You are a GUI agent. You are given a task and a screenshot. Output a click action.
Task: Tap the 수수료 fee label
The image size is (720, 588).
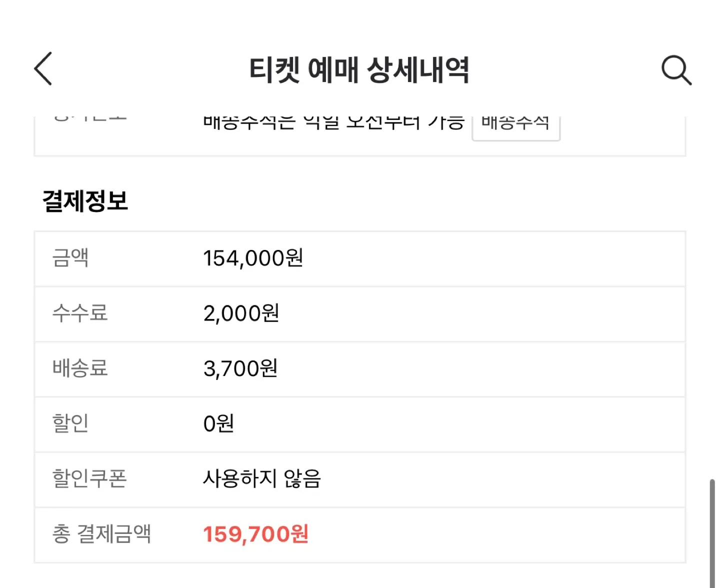tap(80, 313)
